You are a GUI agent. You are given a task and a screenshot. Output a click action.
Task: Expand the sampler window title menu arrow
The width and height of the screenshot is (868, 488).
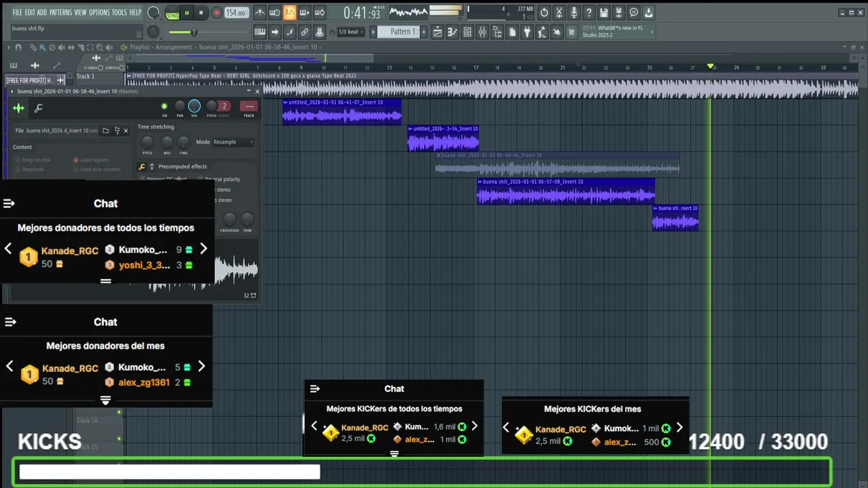[12, 91]
